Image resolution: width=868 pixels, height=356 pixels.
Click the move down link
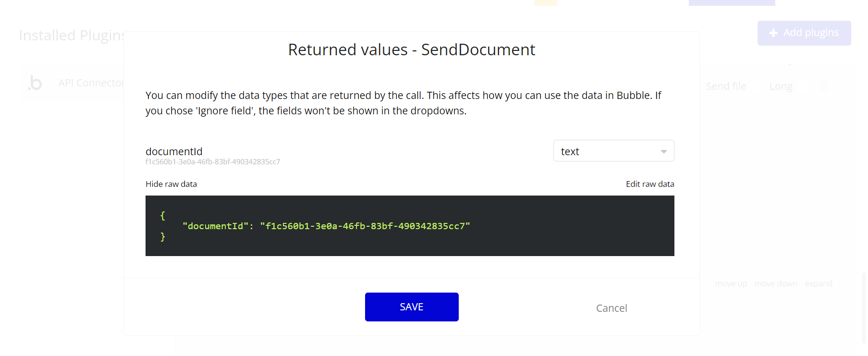776,283
